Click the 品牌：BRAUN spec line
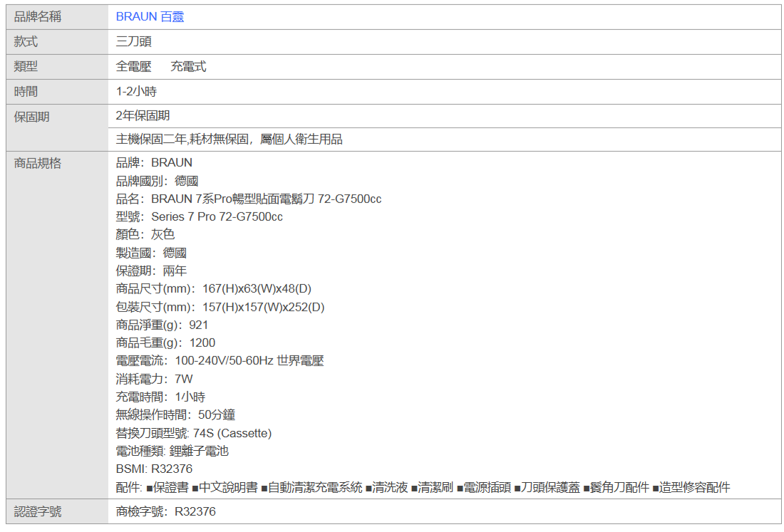Viewport: 784px width, 532px height. pyautogui.click(x=154, y=163)
